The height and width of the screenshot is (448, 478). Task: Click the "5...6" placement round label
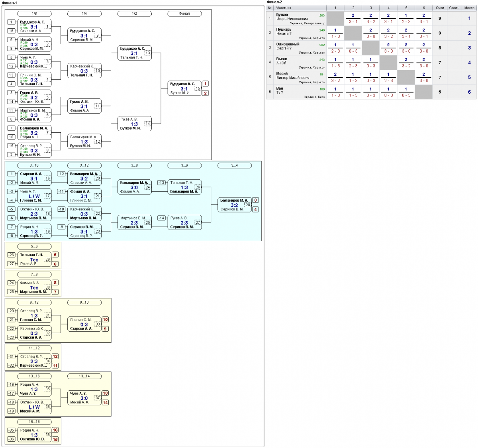tap(34, 246)
